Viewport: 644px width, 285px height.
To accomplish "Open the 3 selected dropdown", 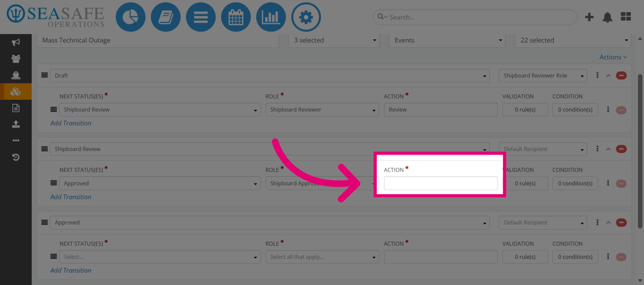I will point(334,41).
